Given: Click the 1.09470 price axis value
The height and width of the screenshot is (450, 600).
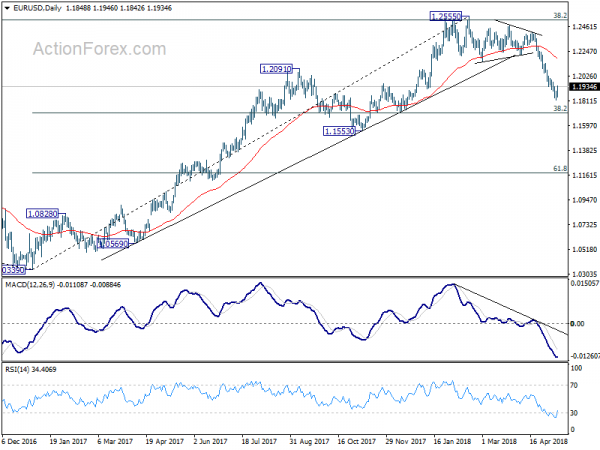Looking at the screenshot, I should pos(585,200).
